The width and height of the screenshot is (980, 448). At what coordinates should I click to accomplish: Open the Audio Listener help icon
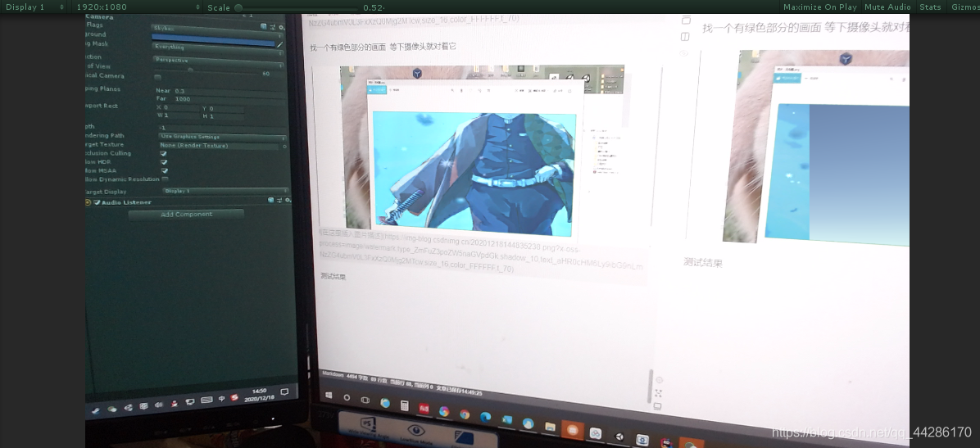tap(270, 201)
